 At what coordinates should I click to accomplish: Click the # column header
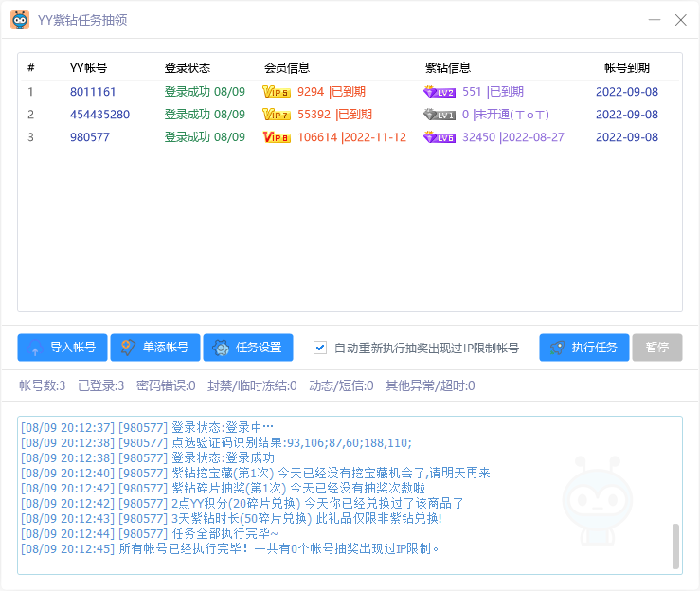31,68
